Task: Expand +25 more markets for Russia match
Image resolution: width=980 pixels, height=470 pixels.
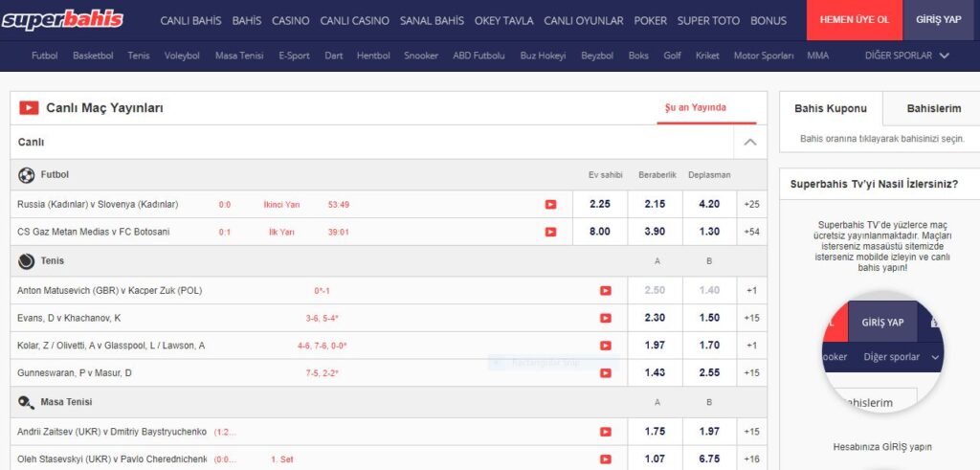Action: [751, 204]
